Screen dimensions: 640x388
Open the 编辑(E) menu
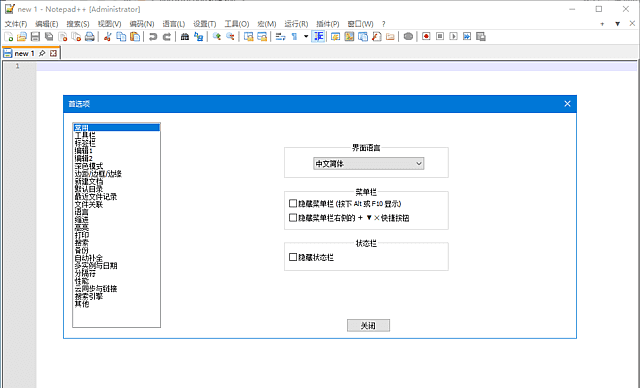pos(47,24)
